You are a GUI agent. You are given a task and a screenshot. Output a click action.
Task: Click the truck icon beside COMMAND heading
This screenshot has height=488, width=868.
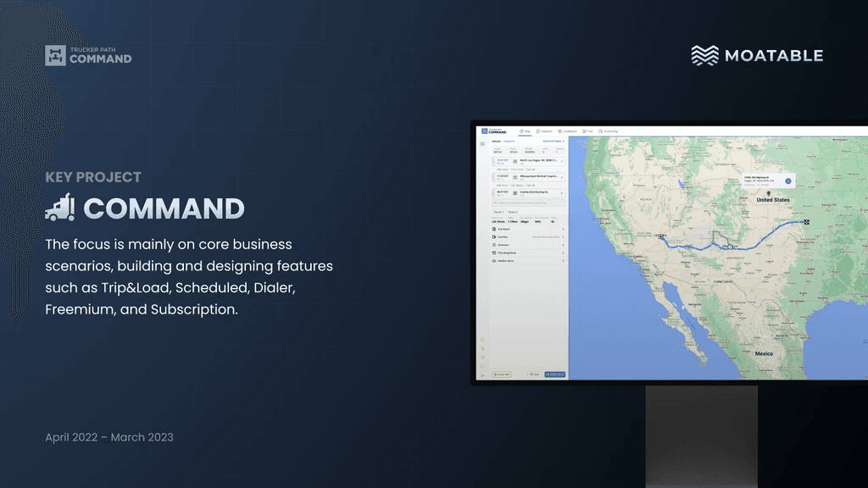tap(60, 208)
